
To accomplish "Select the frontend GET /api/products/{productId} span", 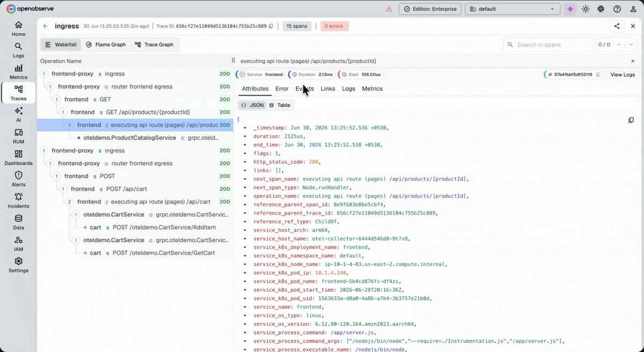I will 135,112.
